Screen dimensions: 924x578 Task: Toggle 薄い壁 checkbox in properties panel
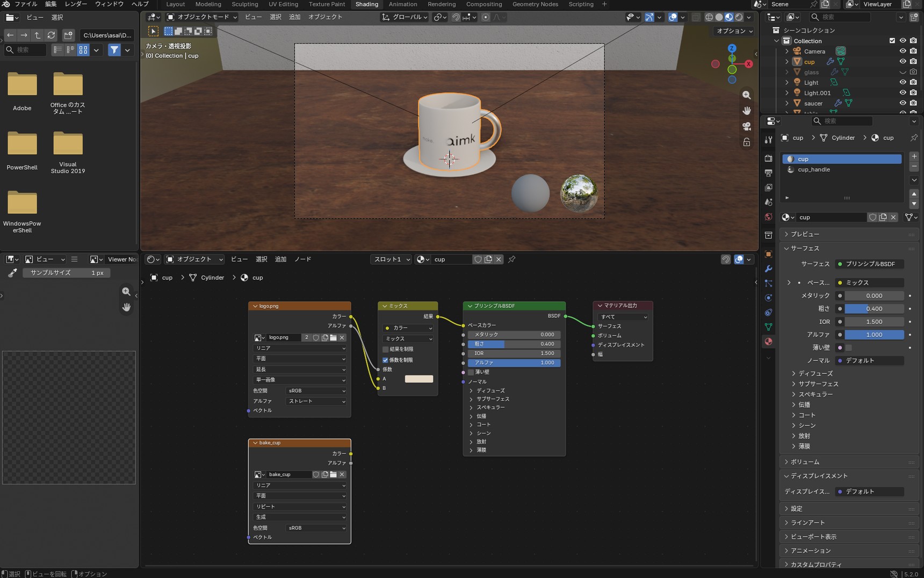(849, 348)
